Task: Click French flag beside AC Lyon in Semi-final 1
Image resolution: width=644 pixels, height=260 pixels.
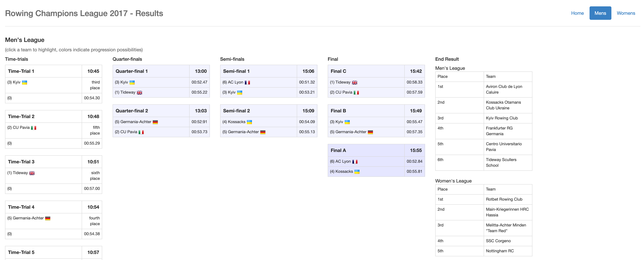Action: click(247, 82)
